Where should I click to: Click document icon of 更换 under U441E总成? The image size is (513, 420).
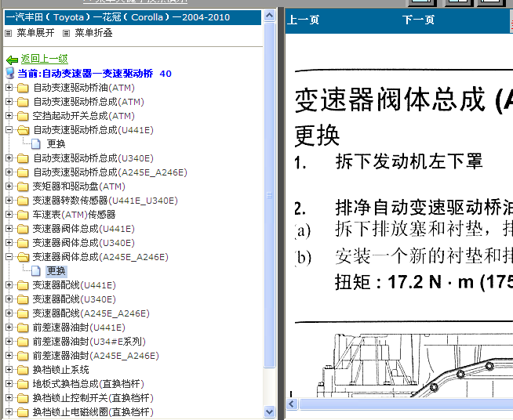(x=35, y=144)
